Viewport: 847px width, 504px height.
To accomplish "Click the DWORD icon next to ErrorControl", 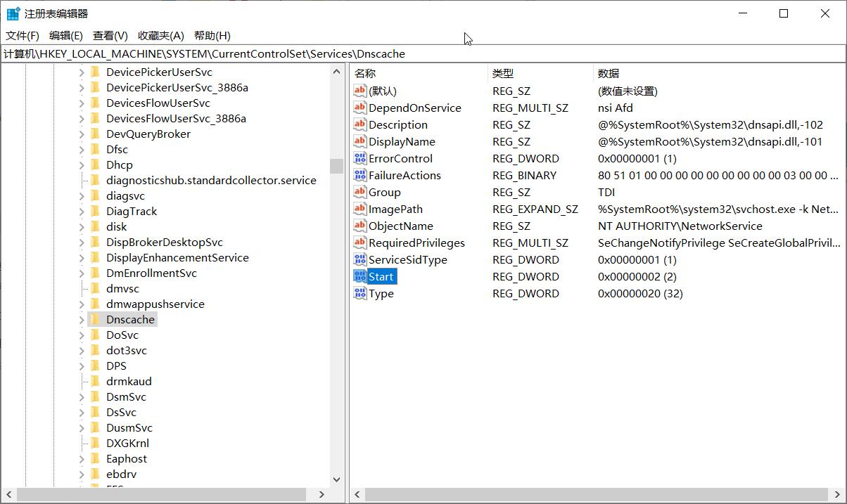I will click(359, 158).
